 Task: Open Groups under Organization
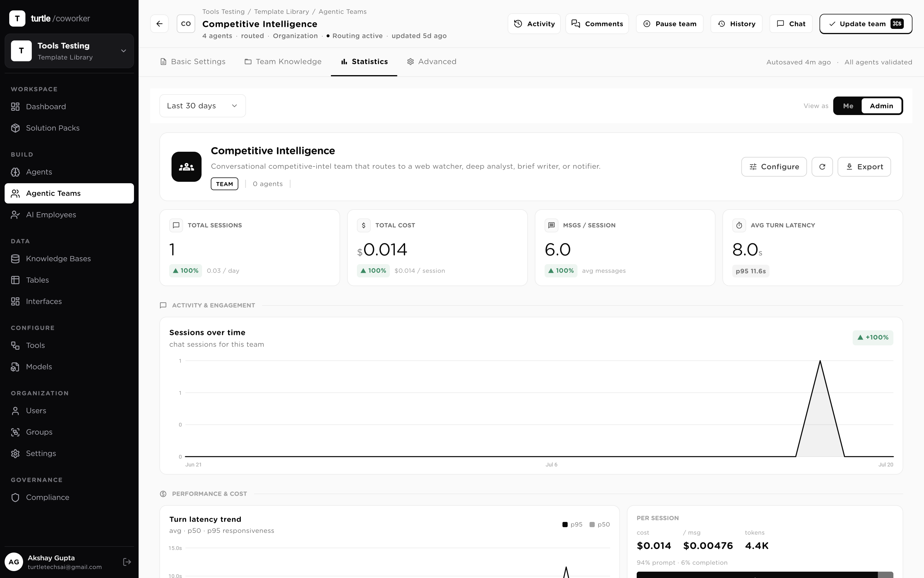click(69, 432)
